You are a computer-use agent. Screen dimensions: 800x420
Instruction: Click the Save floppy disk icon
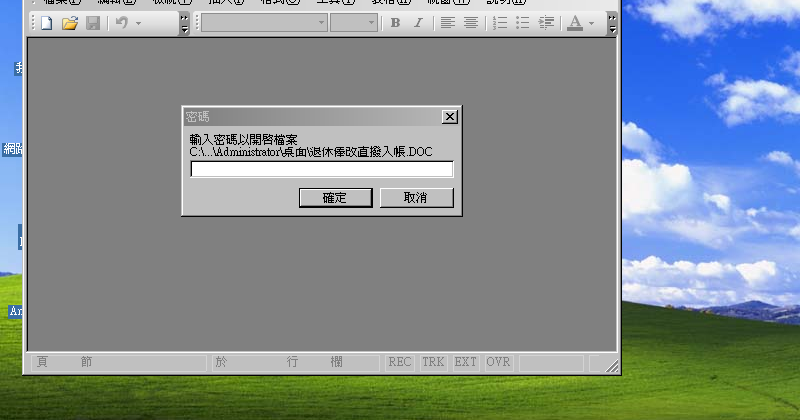tap(93, 23)
